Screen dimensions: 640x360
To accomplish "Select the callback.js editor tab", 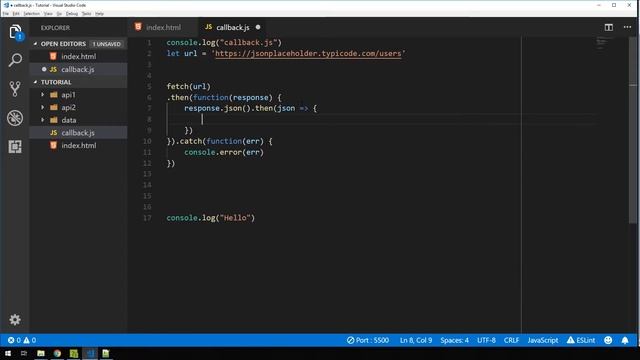I will (x=233, y=27).
